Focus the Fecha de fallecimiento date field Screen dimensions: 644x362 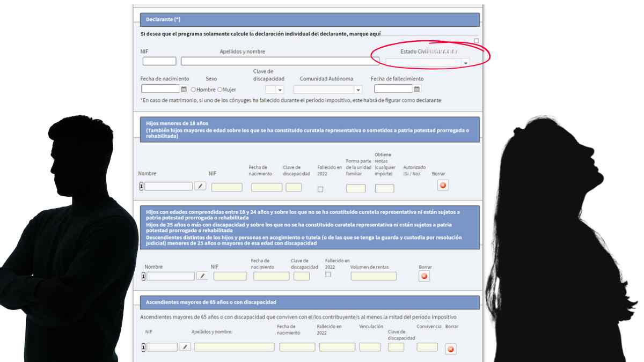click(x=393, y=89)
